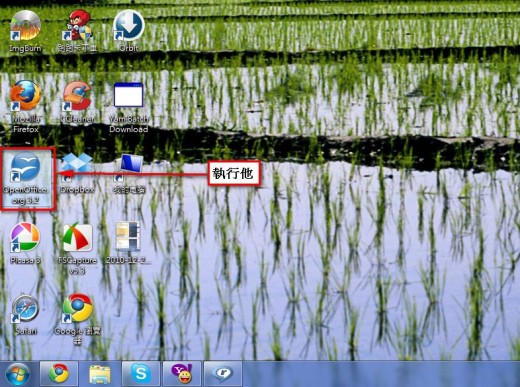Click the speech bubble taskbar icon

[x=223, y=374]
